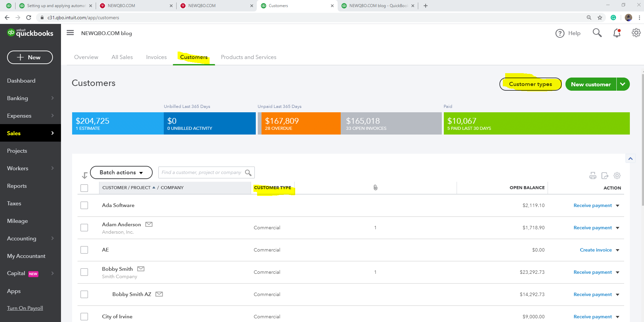
Task: Create invoice for customer AE
Action: tap(596, 250)
